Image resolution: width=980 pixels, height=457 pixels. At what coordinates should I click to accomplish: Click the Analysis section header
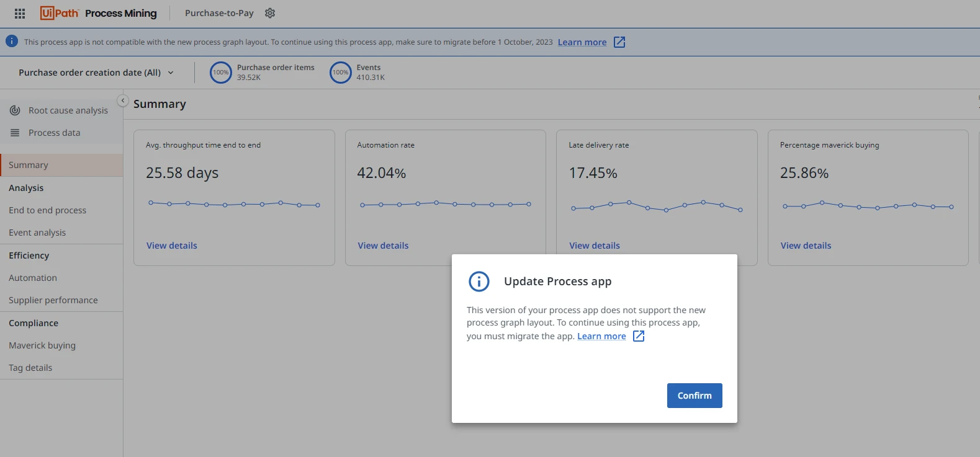point(26,188)
